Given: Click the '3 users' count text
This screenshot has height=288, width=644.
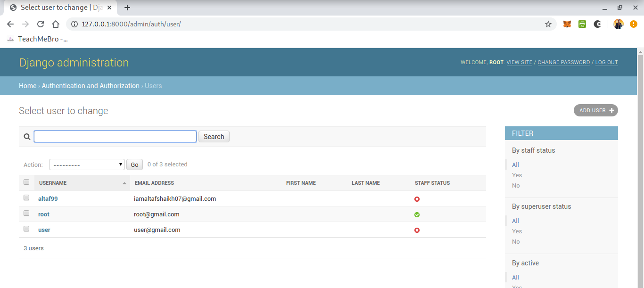Looking at the screenshot, I should (x=33, y=248).
